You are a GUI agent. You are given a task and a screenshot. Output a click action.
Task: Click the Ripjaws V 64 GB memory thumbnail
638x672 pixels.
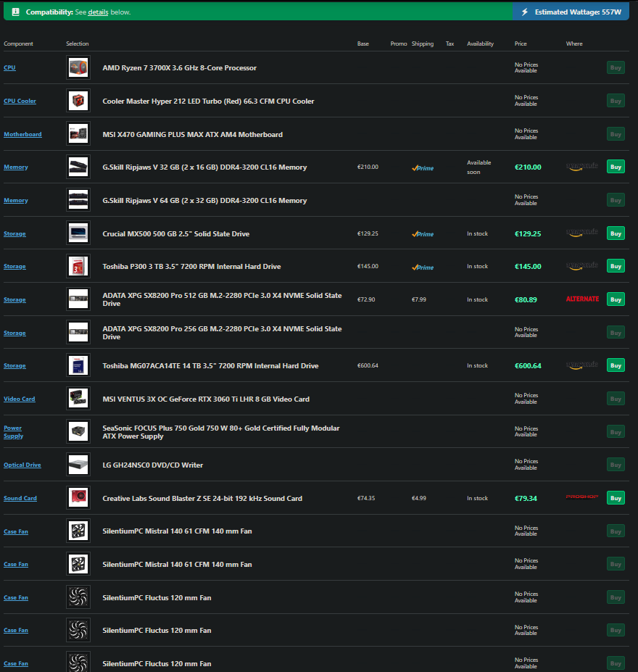point(78,199)
